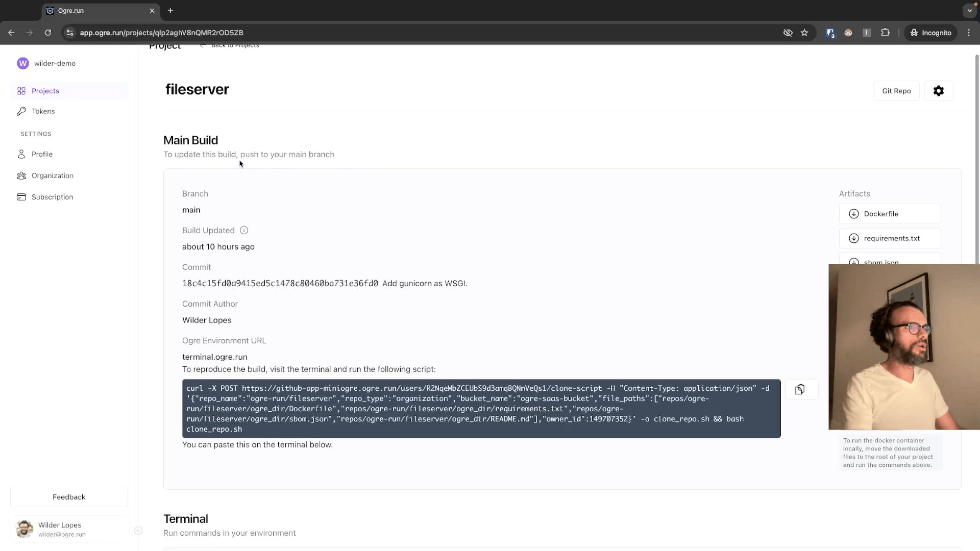Click the browser back arrow
The image size is (980, 551).
tap(11, 33)
